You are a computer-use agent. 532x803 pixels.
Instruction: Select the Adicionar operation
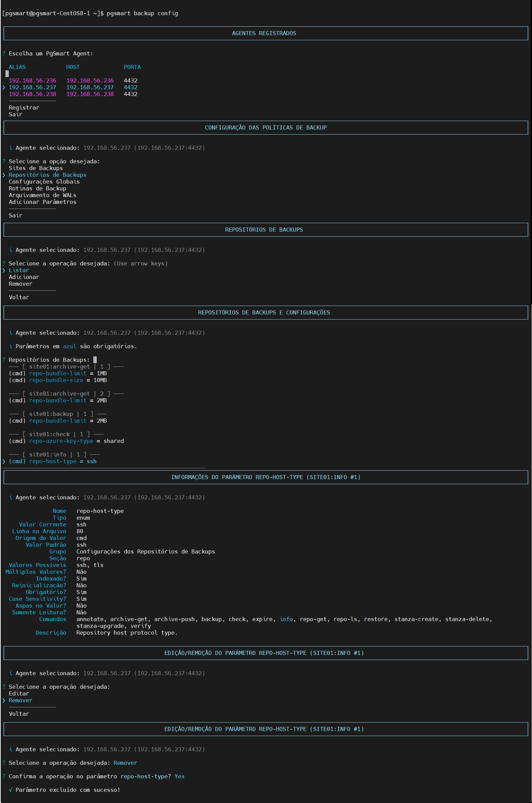tap(24, 277)
